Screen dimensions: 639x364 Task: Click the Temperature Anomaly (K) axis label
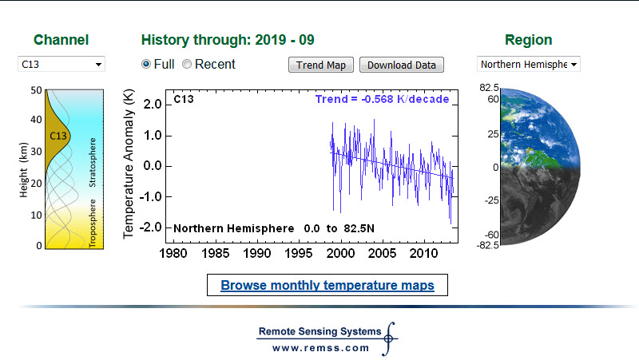pos(129,164)
